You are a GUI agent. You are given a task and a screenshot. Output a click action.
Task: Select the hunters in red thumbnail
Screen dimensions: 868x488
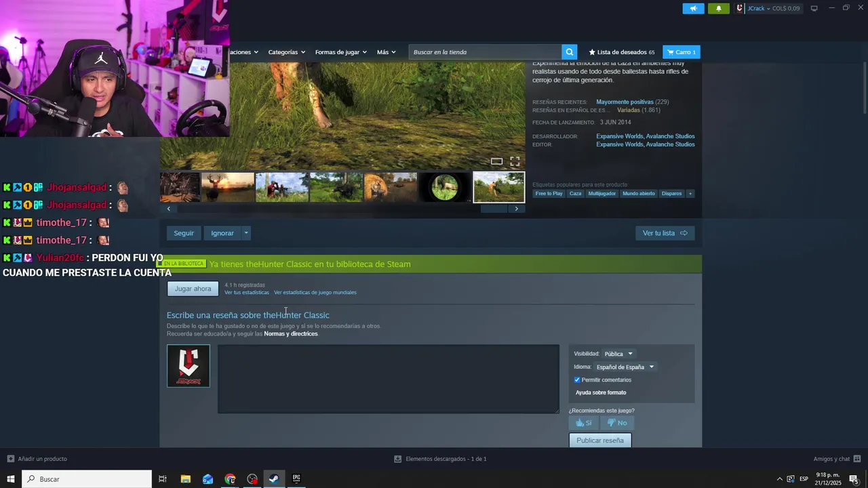tap(282, 187)
